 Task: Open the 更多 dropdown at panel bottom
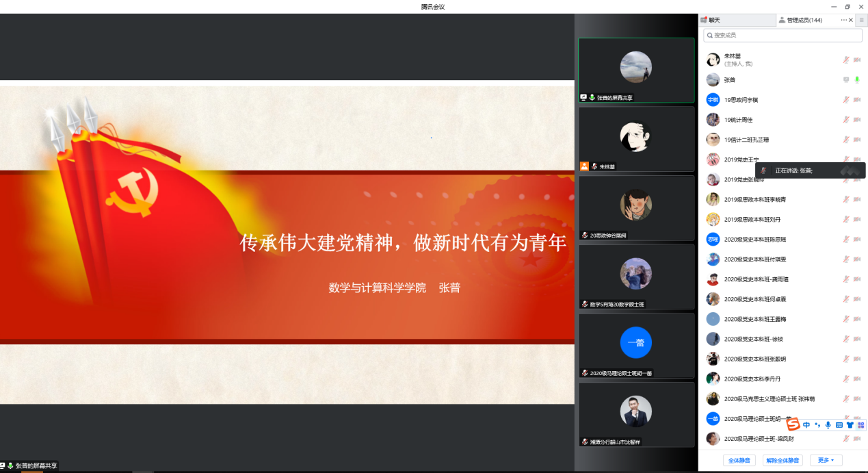point(826,461)
